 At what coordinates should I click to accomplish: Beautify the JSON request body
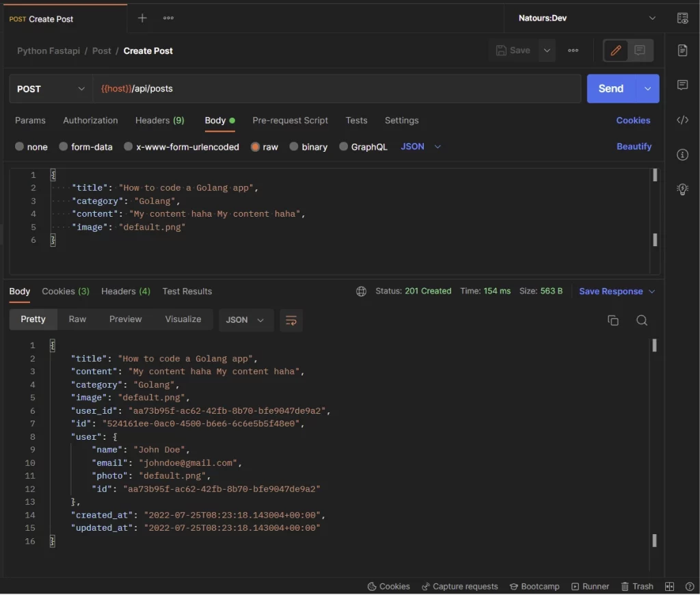tap(634, 146)
